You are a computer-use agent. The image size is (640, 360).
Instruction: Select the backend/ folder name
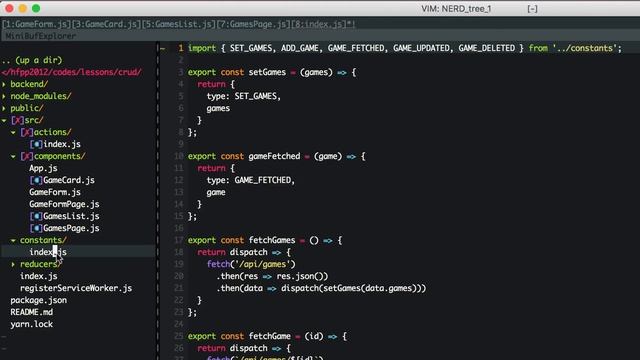29,84
